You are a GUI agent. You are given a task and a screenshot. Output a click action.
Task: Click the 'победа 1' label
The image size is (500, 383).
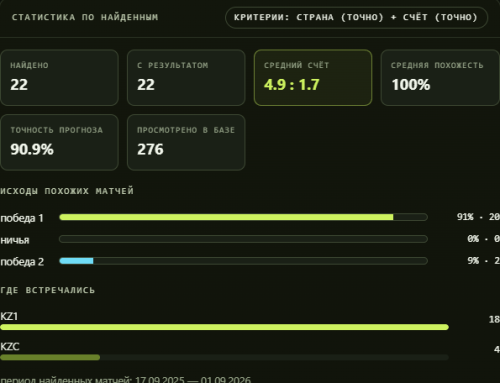[22, 218]
